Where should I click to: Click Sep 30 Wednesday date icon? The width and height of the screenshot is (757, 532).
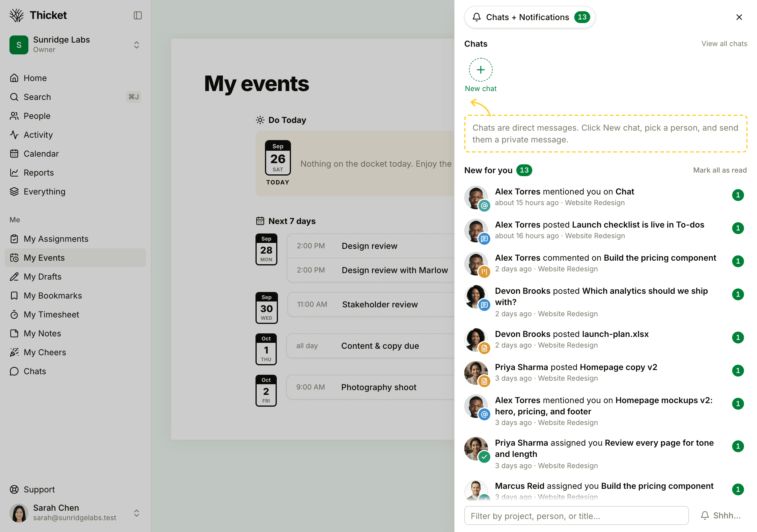pyautogui.click(x=266, y=308)
